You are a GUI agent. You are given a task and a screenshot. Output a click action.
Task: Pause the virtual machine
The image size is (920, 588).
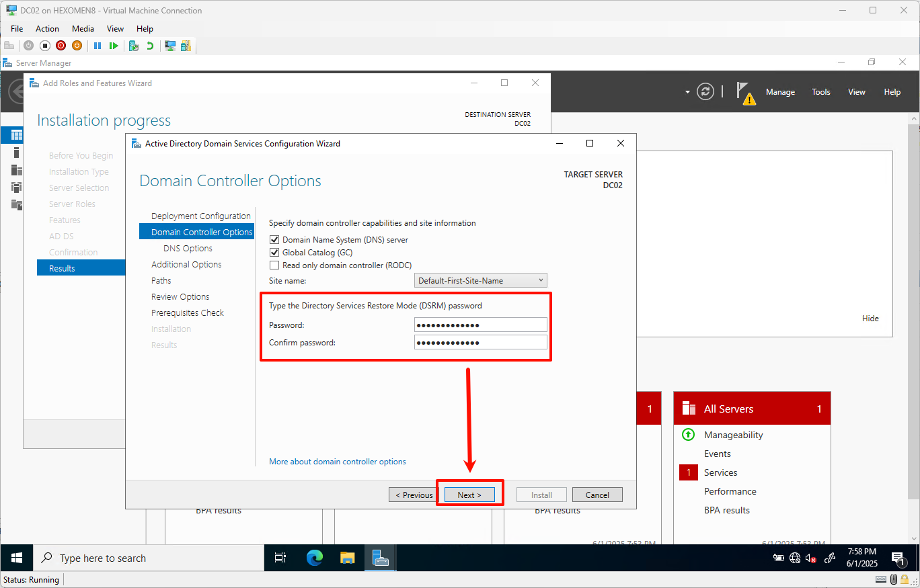98,46
